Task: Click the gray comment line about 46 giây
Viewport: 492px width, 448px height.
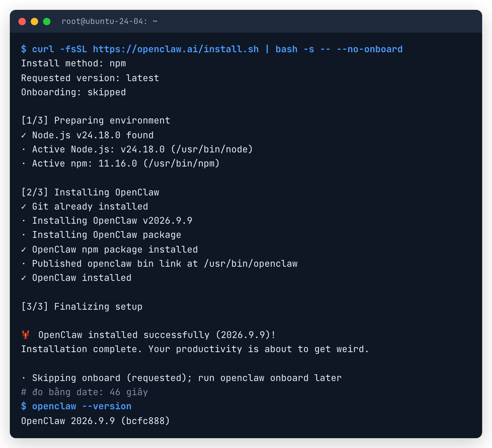Action: 85,392
